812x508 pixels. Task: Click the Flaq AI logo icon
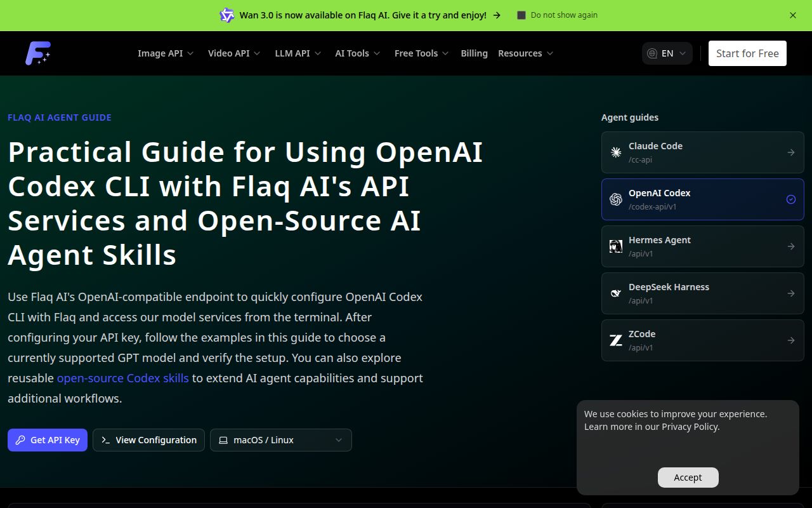tap(37, 53)
